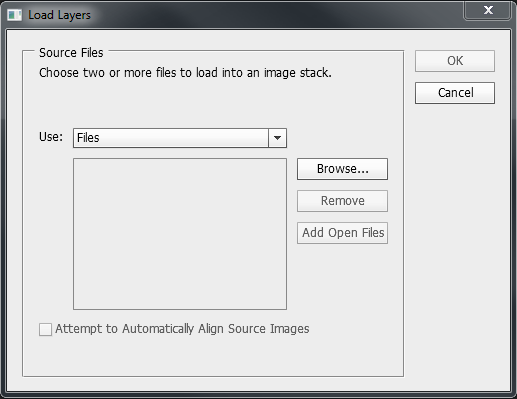Click the Source Files group heading
Image resolution: width=517 pixels, height=399 pixels.
tap(71, 53)
